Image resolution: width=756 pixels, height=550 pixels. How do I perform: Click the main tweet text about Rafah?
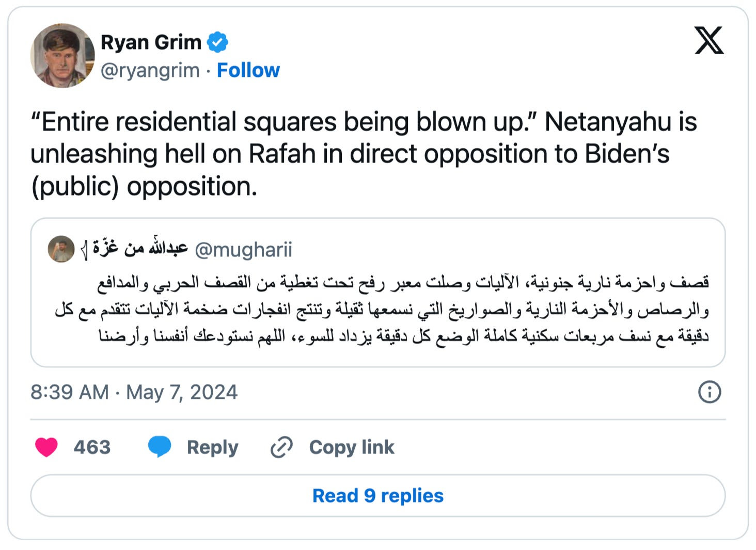[x=364, y=154]
